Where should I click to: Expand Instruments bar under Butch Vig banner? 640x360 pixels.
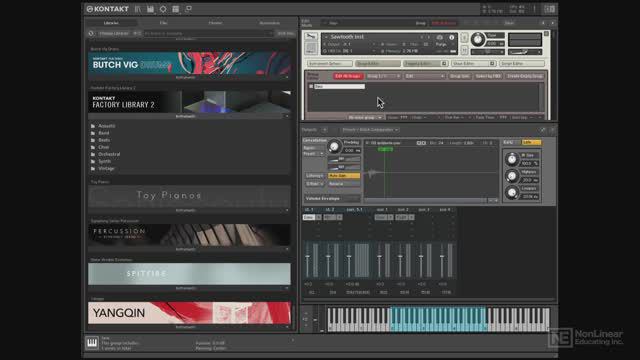[x=189, y=77]
